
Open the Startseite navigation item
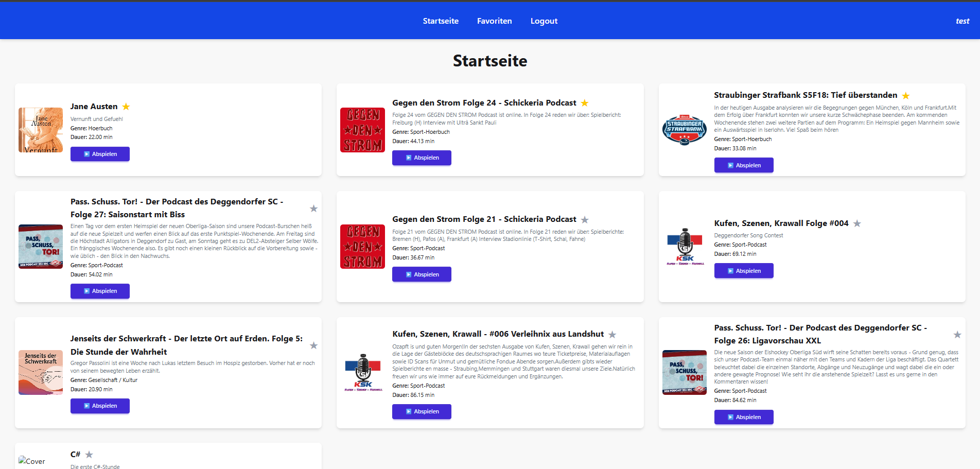pos(441,21)
